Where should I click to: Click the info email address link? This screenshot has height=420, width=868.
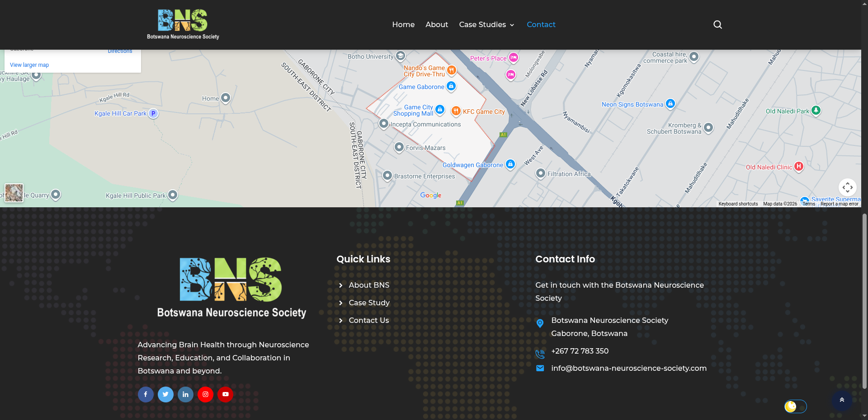[x=628, y=368]
